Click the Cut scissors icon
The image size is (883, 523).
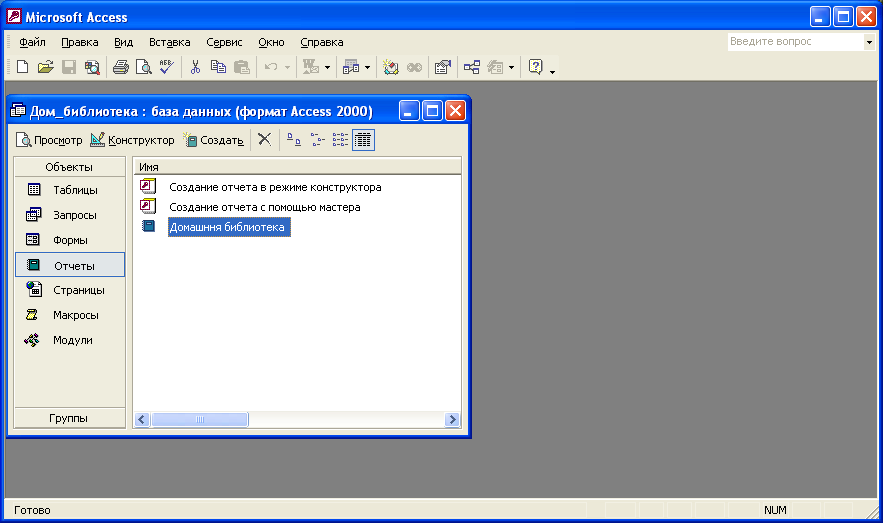(195, 67)
